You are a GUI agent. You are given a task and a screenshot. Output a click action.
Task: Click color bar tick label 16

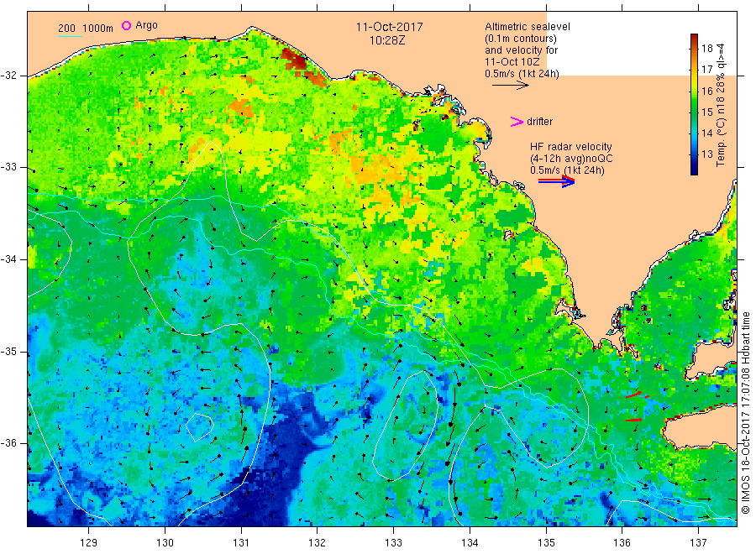pyautogui.click(x=706, y=91)
